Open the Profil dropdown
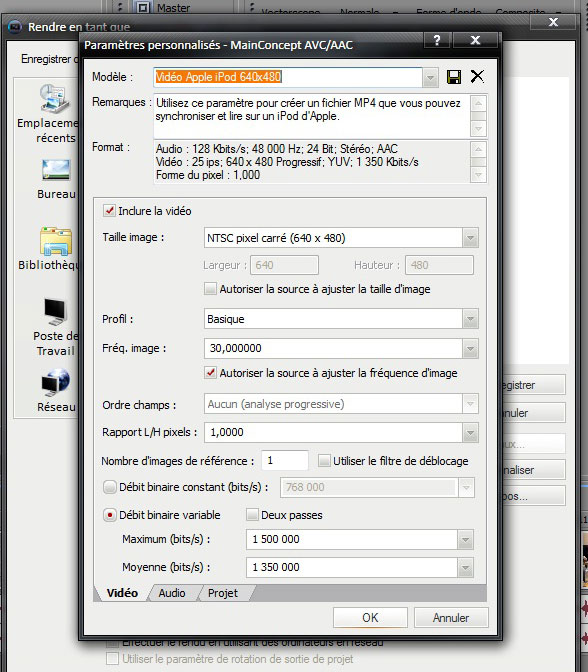Screen dimensions: 588x672 coord(470,319)
